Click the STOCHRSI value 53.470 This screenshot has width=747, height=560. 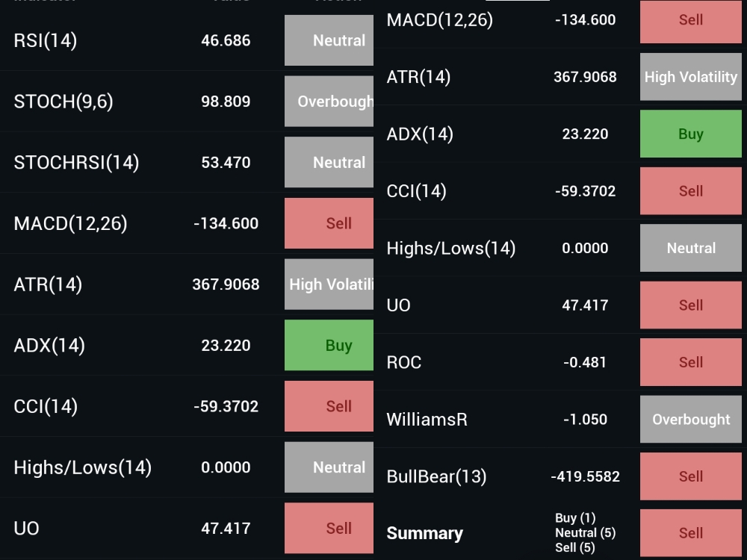226,163
